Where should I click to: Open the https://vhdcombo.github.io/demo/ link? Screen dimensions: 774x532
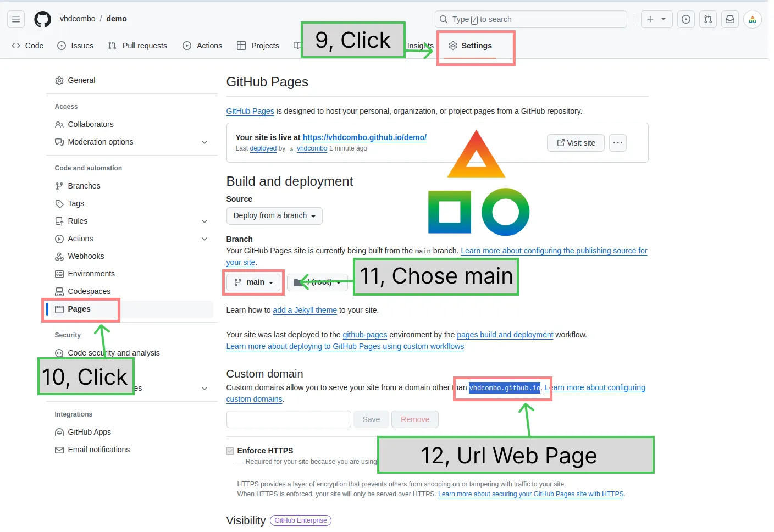[364, 137]
